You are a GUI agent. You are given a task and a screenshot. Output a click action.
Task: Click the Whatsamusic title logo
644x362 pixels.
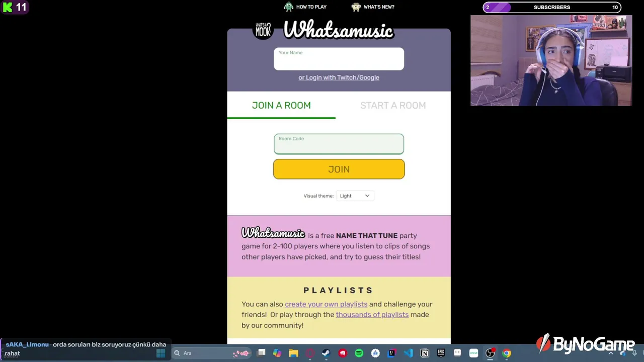point(338,30)
